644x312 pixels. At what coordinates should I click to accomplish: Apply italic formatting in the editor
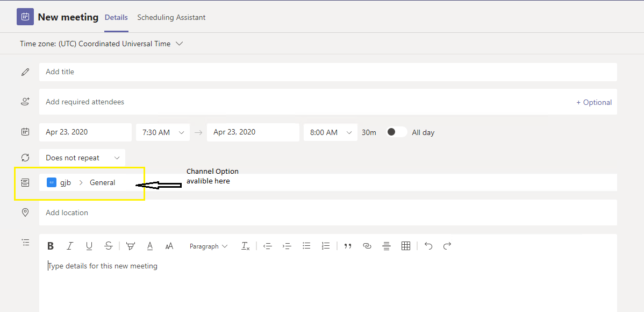(x=70, y=246)
